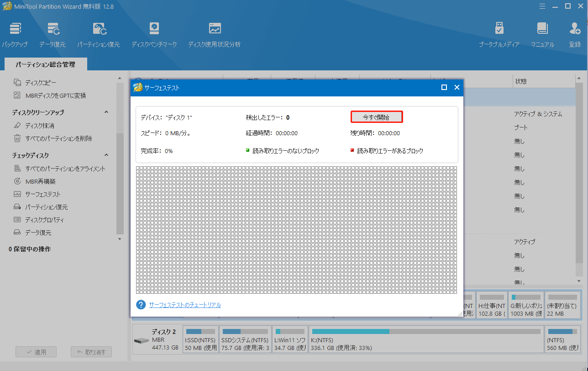This screenshot has height=371, width=588.
Task: Select すべてのパーティションをアライメント
Action: (59, 169)
